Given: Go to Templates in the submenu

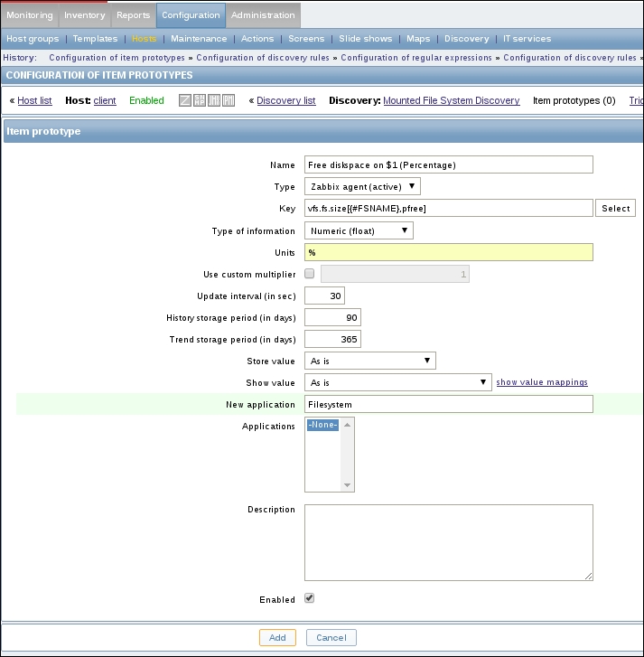Looking at the screenshot, I should tap(95, 39).
